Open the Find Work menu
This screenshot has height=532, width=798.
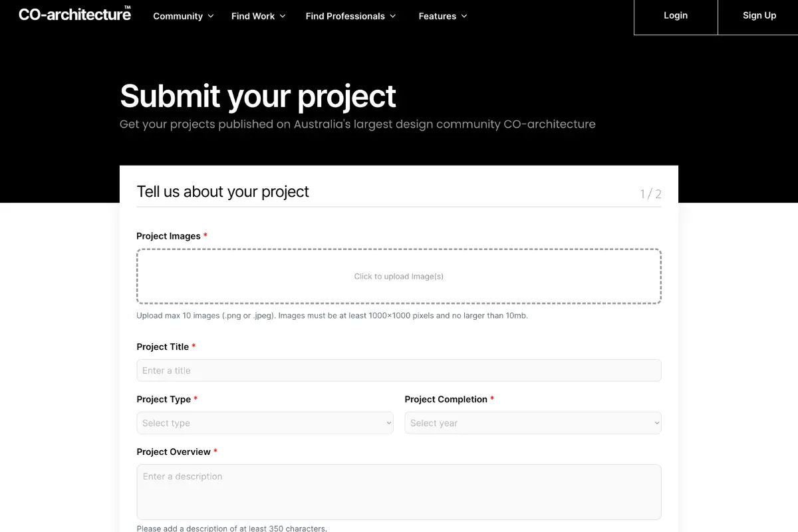(x=253, y=16)
